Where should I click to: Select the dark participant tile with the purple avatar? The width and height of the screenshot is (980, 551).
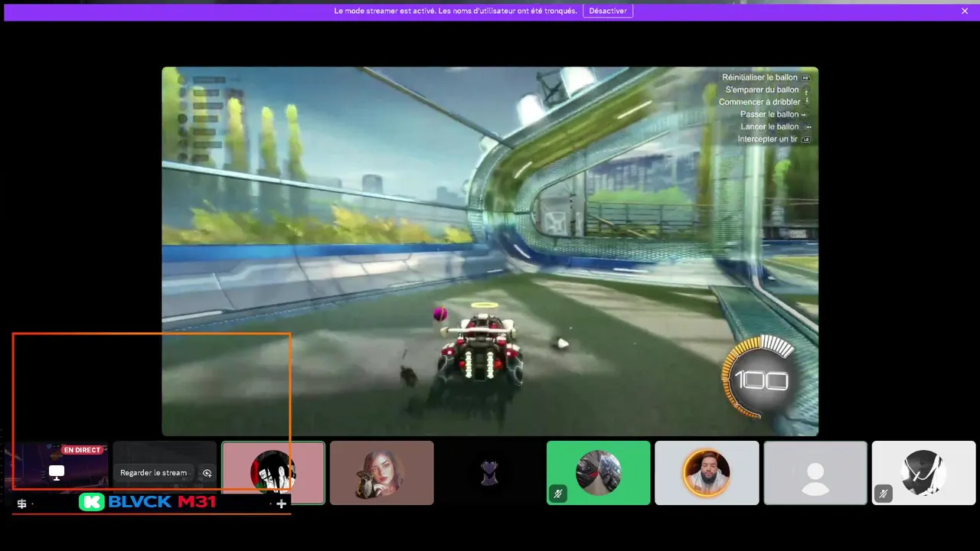coord(490,473)
